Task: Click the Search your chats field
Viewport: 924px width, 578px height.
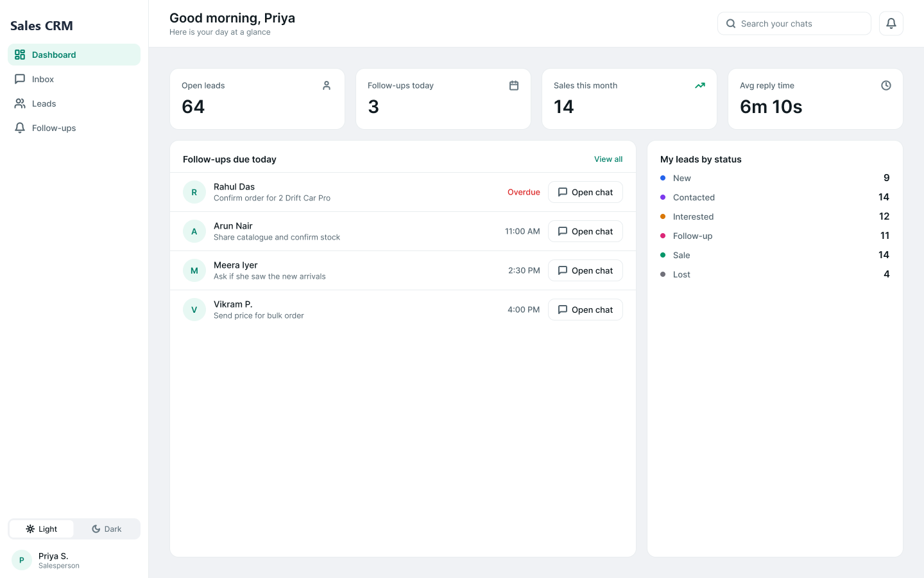Action: 794,24
